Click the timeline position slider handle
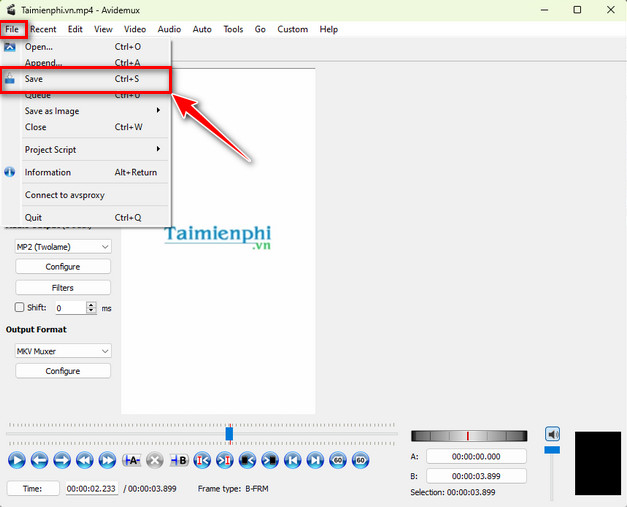 pos(229,434)
